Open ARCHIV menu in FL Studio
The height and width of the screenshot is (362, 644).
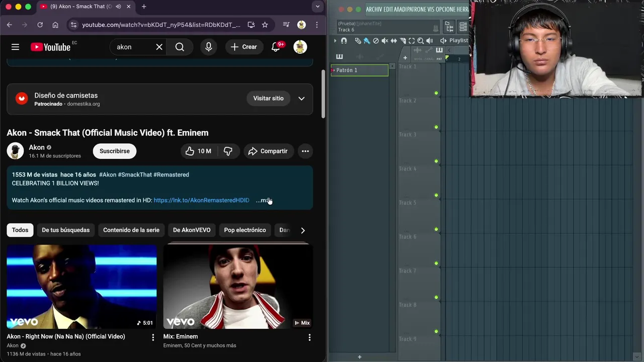(x=374, y=9)
